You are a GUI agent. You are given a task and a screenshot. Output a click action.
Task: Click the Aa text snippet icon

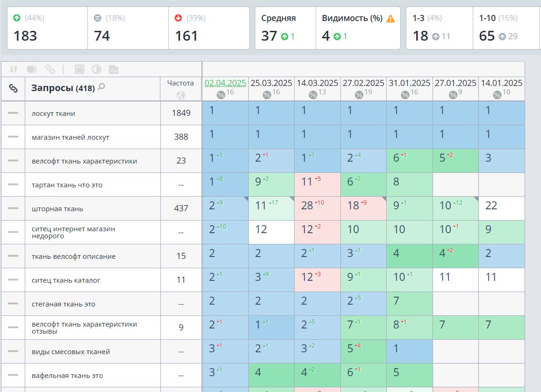tap(114, 69)
